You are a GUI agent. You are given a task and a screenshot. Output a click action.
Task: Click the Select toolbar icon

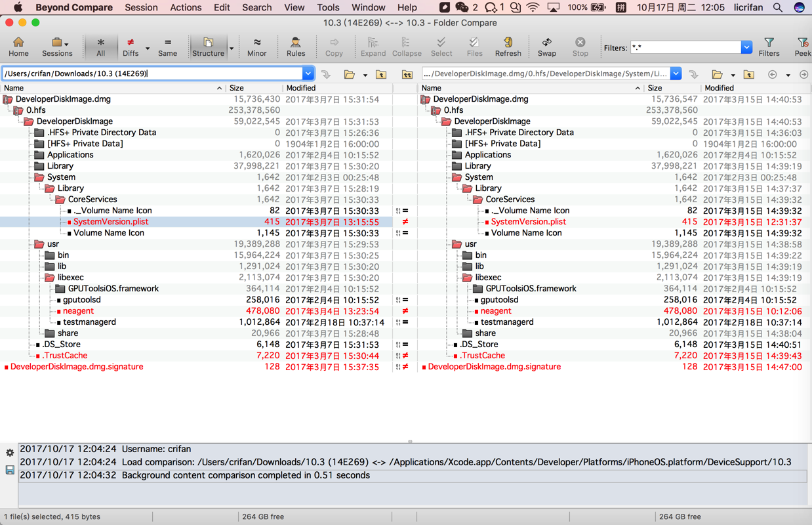tap(441, 47)
